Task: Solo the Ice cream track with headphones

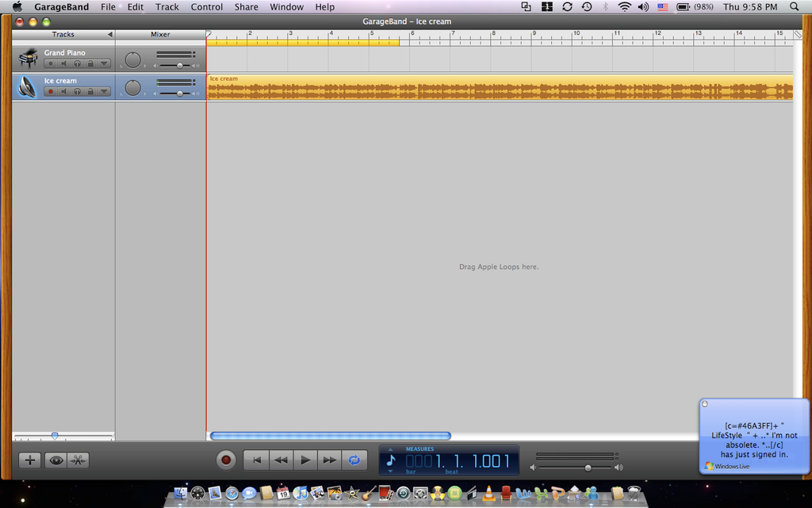Action: tap(77, 92)
